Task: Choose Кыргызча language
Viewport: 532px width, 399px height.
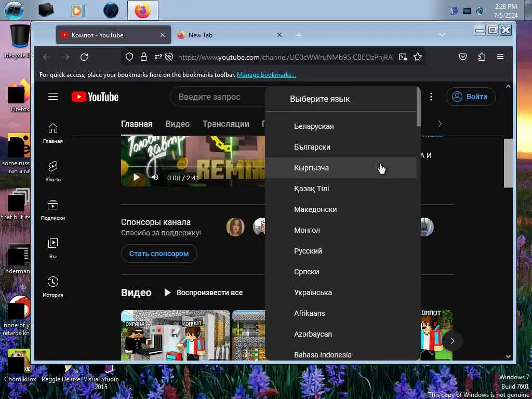Action: coord(341,168)
